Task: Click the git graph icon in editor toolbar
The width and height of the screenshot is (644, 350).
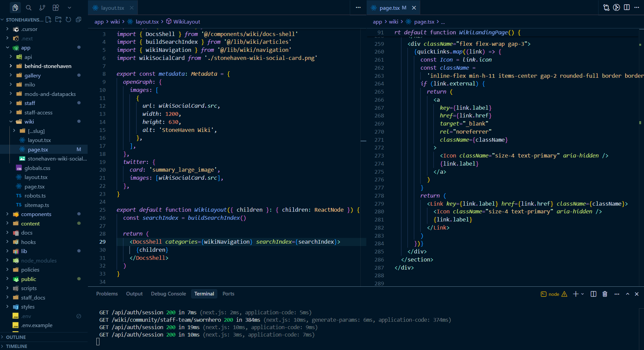Action: point(616,7)
